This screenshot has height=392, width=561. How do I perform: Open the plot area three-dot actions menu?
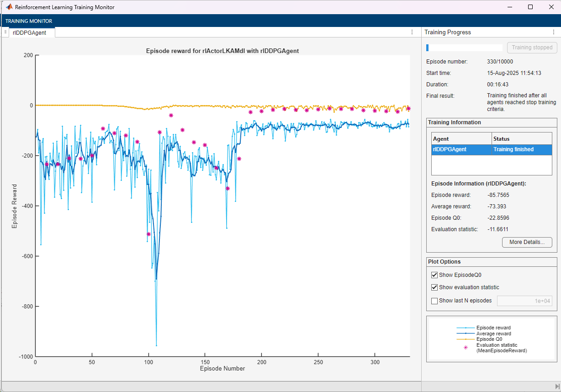point(412,32)
